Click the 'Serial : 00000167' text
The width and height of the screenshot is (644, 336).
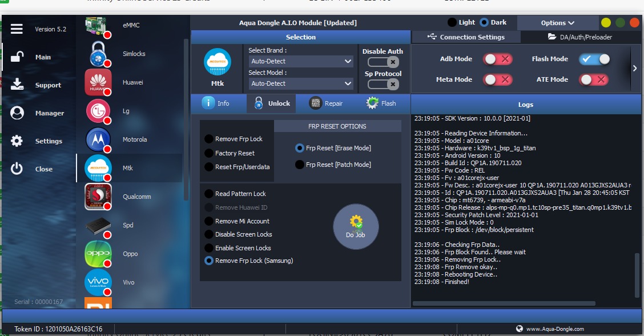pos(39,302)
